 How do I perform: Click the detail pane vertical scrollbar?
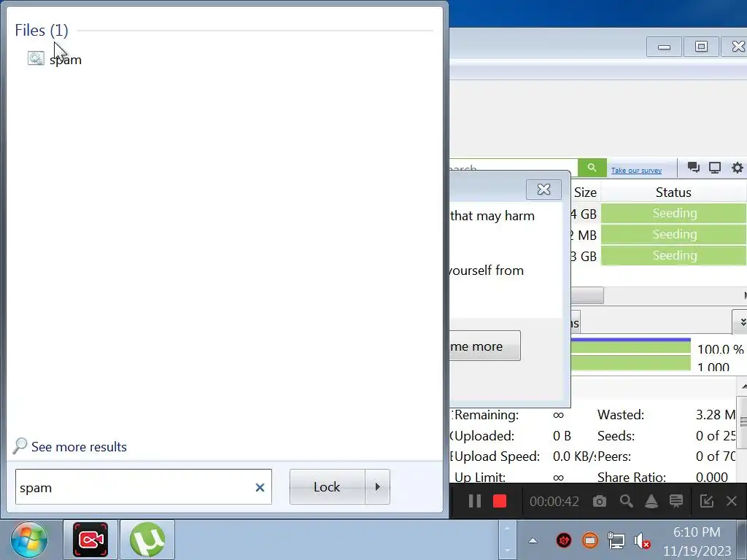pyautogui.click(x=742, y=421)
